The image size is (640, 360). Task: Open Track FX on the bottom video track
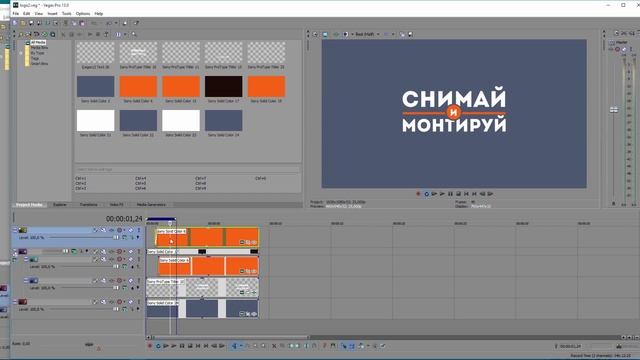point(111,302)
